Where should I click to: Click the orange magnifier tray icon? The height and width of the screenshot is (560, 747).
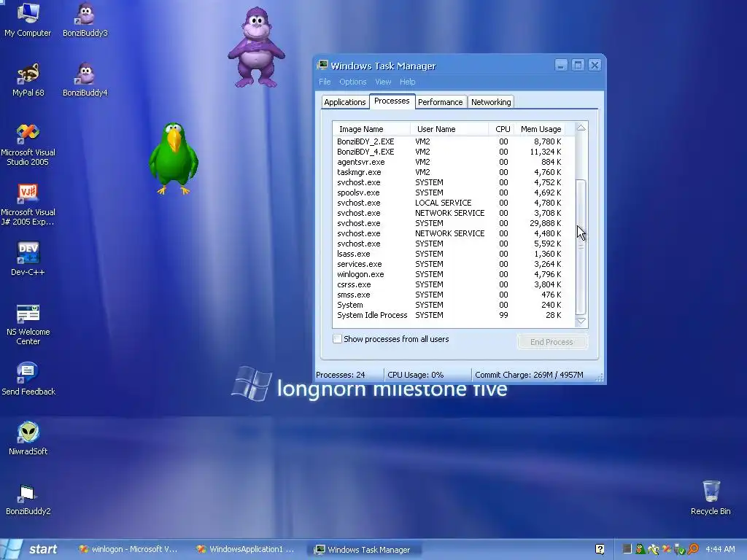(693, 549)
